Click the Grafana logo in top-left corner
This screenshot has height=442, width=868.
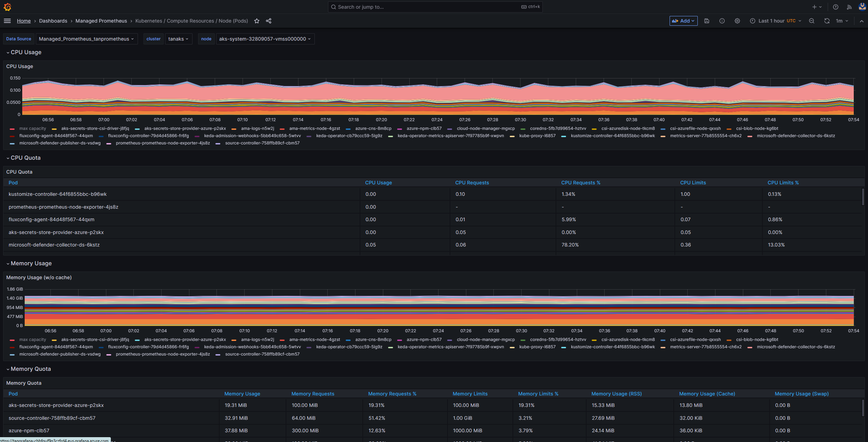click(7, 7)
